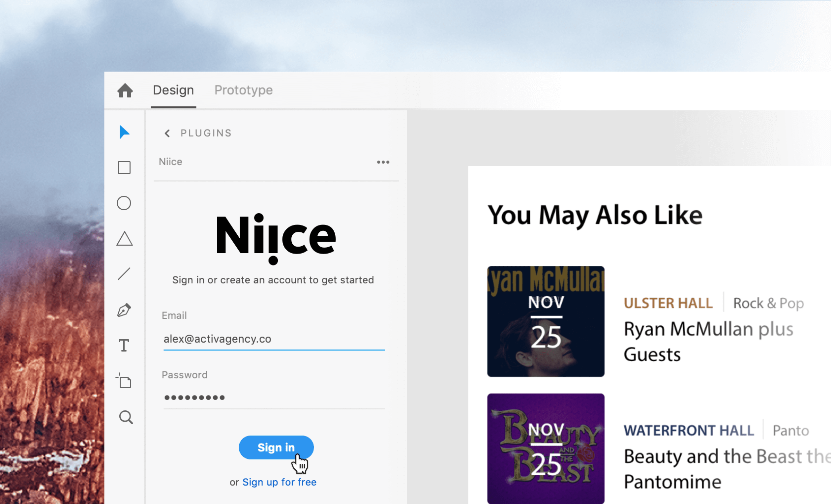Viewport: 831px width, 504px height.
Task: Switch to the Design tab
Action: [x=173, y=90]
